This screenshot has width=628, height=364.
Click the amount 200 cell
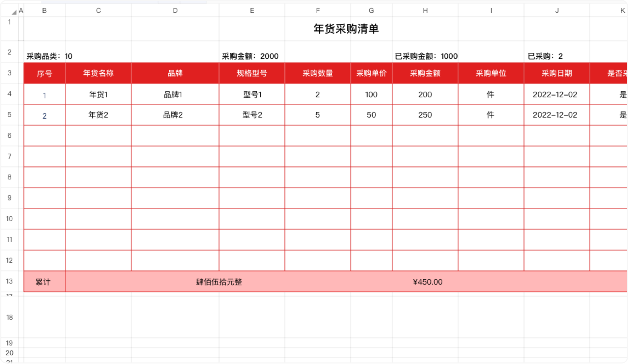(x=425, y=94)
